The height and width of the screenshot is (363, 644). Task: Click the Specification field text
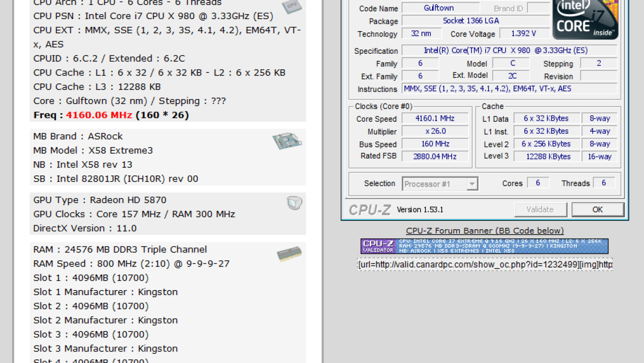click(x=510, y=50)
